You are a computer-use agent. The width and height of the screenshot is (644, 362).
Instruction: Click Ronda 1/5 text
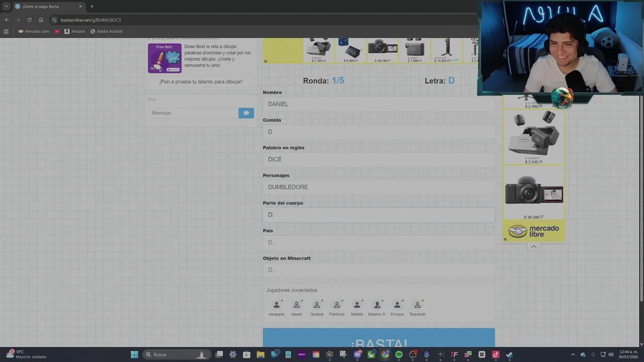click(324, 80)
